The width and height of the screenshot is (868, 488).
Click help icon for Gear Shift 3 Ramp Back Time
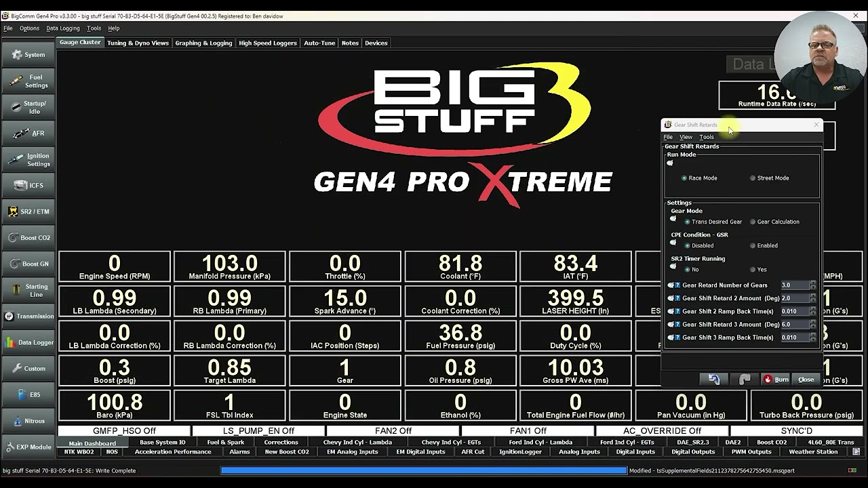(677, 337)
